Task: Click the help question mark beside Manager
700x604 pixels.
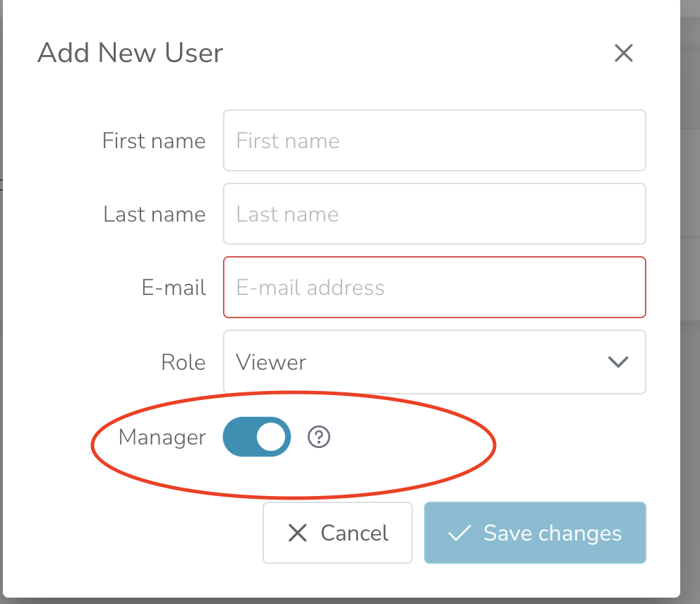Action: coord(319,437)
